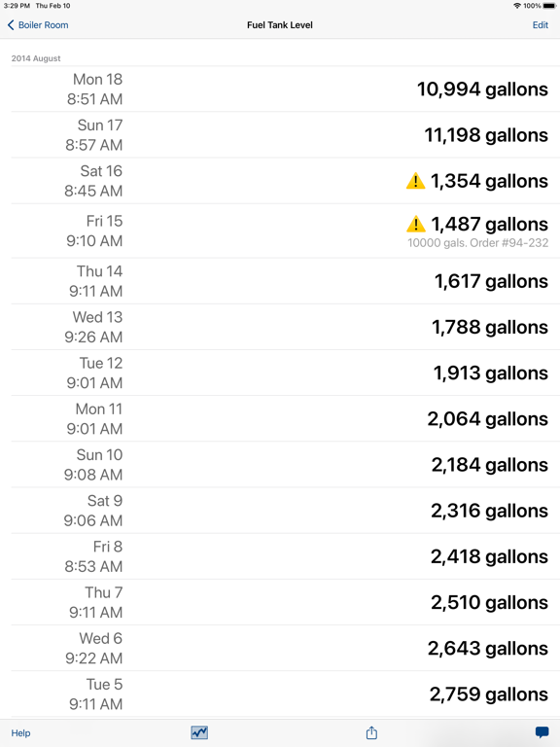Open Help in the bottom bar
560x747 pixels.
pos(21,732)
